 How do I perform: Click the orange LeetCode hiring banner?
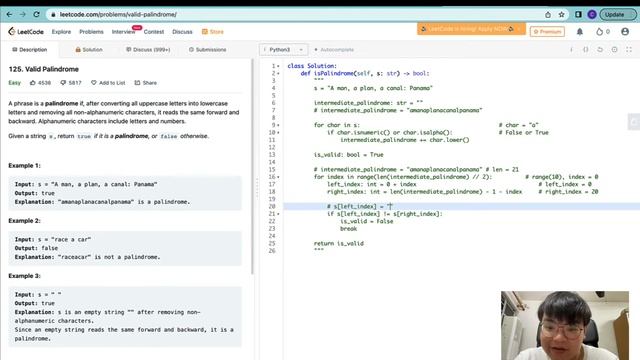pos(471,29)
